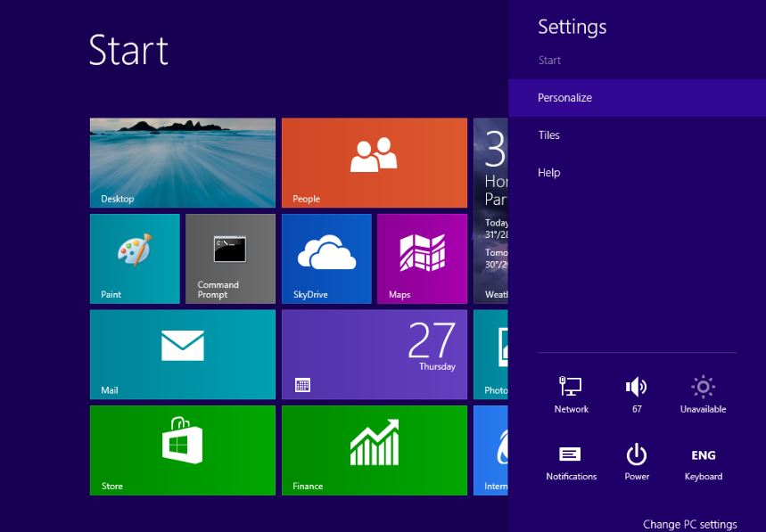Image resolution: width=766 pixels, height=532 pixels.
Task: Launch the Paint tile
Action: pyautogui.click(x=135, y=258)
